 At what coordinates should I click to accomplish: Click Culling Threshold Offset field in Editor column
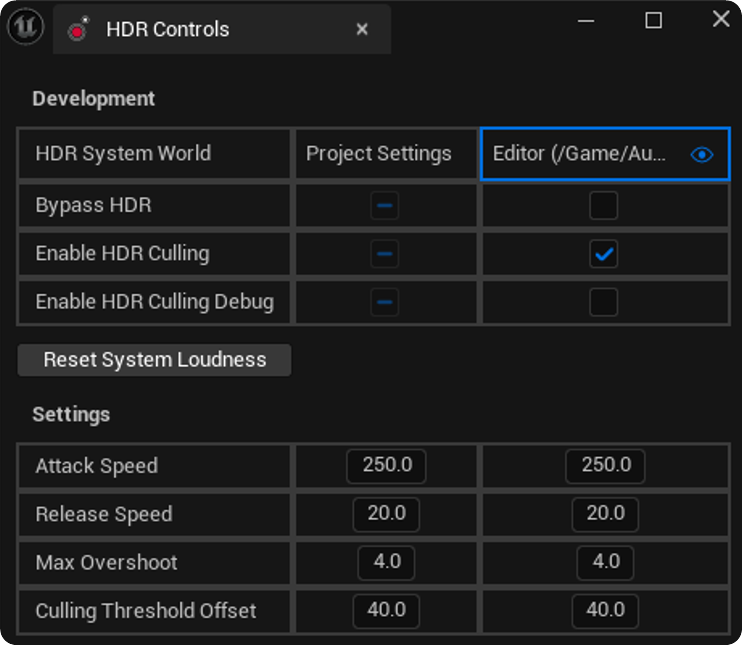[605, 611]
